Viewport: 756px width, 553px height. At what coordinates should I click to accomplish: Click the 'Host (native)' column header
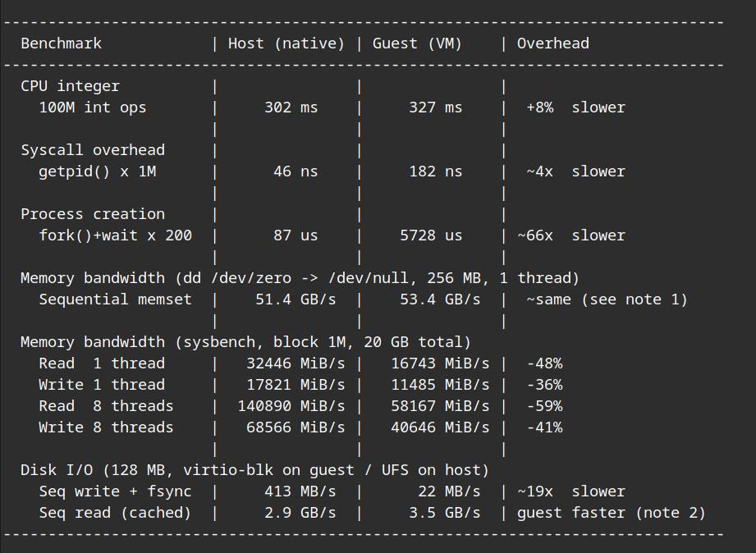[x=286, y=43]
